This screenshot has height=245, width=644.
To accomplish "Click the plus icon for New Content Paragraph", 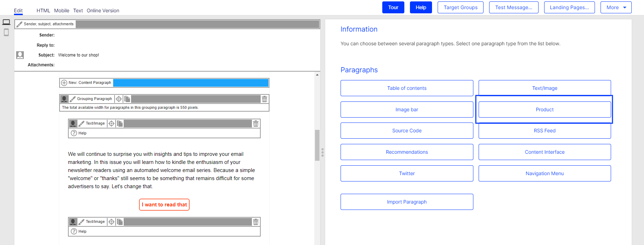I will pos(64,83).
